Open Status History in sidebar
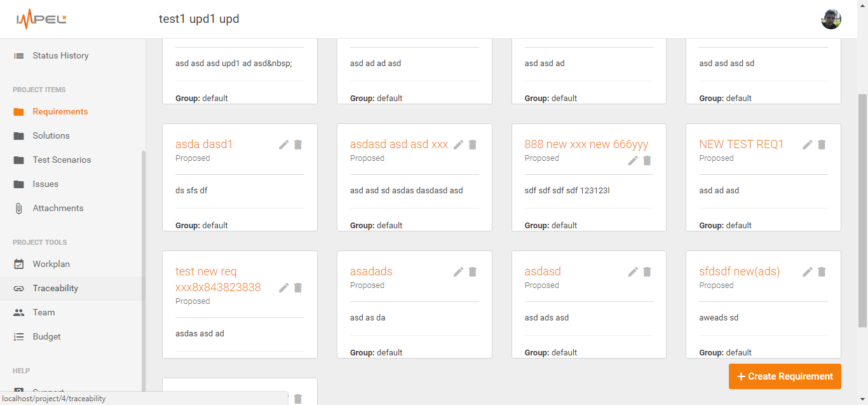Image resolution: width=868 pixels, height=405 pixels. pos(60,56)
